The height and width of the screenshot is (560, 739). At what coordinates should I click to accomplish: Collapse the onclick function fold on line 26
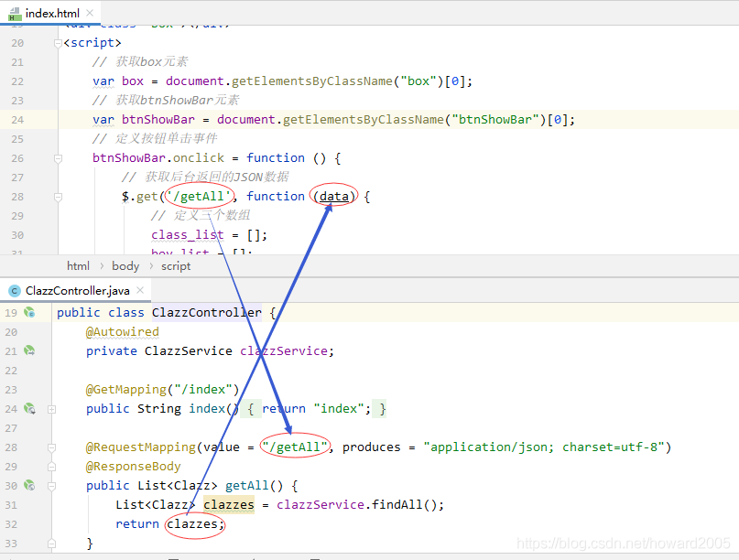(x=57, y=157)
